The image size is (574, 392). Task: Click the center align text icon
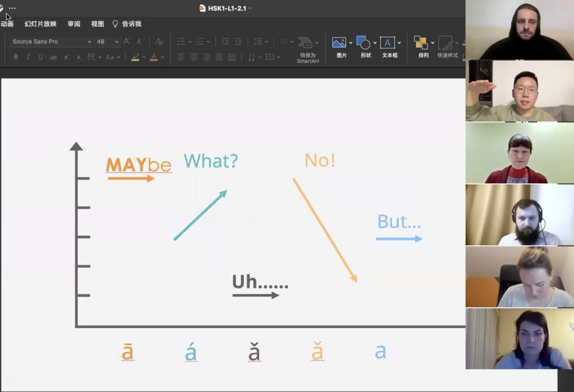pyautogui.click(x=194, y=57)
